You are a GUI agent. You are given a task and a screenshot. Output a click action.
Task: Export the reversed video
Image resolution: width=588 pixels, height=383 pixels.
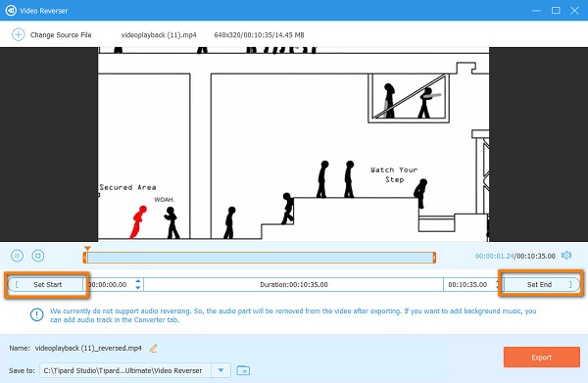click(x=542, y=358)
